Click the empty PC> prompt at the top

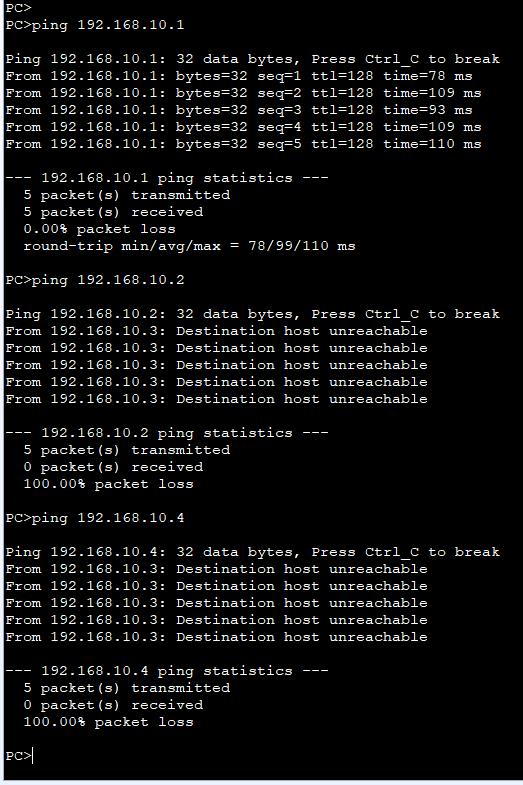pyautogui.click(x=19, y=8)
